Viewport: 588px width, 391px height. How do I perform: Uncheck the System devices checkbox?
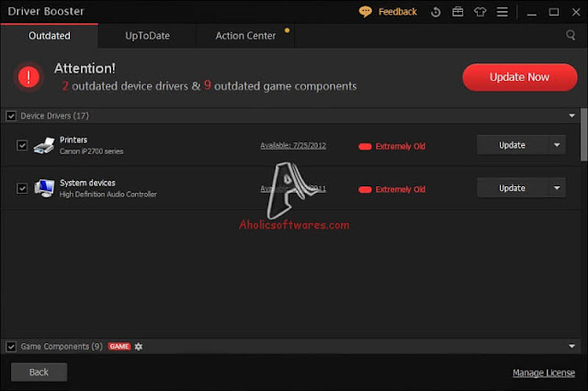tap(22, 188)
